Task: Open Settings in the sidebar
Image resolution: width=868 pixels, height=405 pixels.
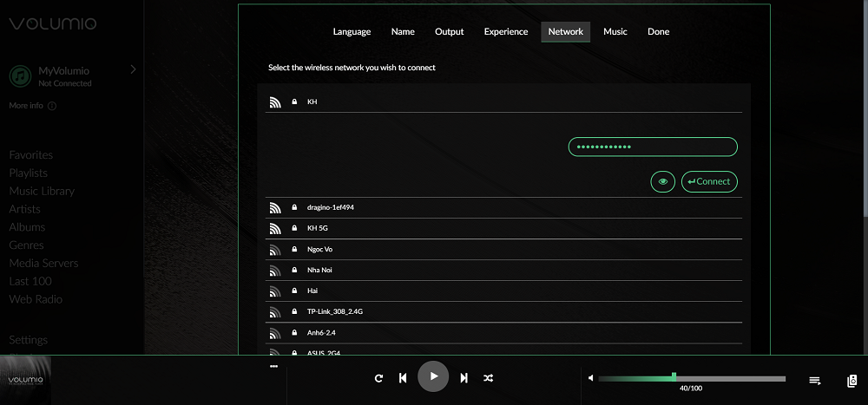Action: pyautogui.click(x=29, y=340)
